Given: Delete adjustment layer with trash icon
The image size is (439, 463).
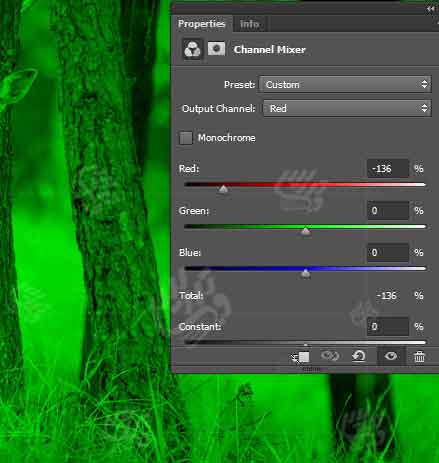Looking at the screenshot, I should (419, 356).
